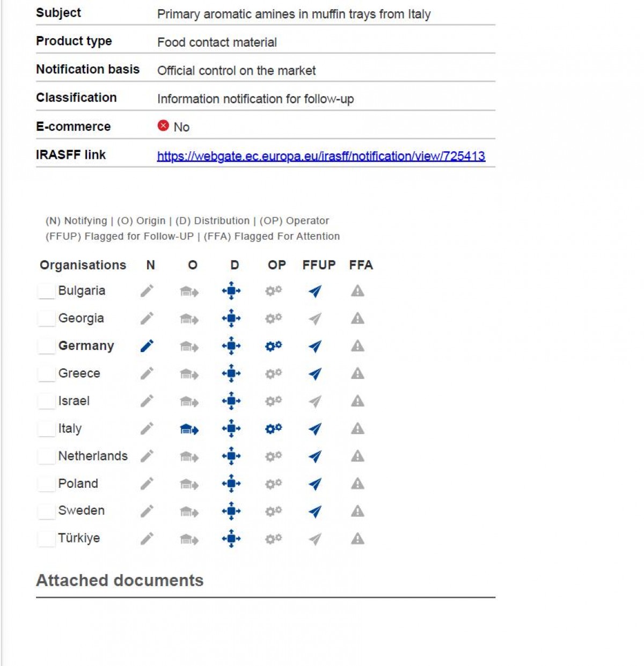Click the Netherlands organisation name
The height and width of the screenshot is (666, 644).
coord(93,456)
